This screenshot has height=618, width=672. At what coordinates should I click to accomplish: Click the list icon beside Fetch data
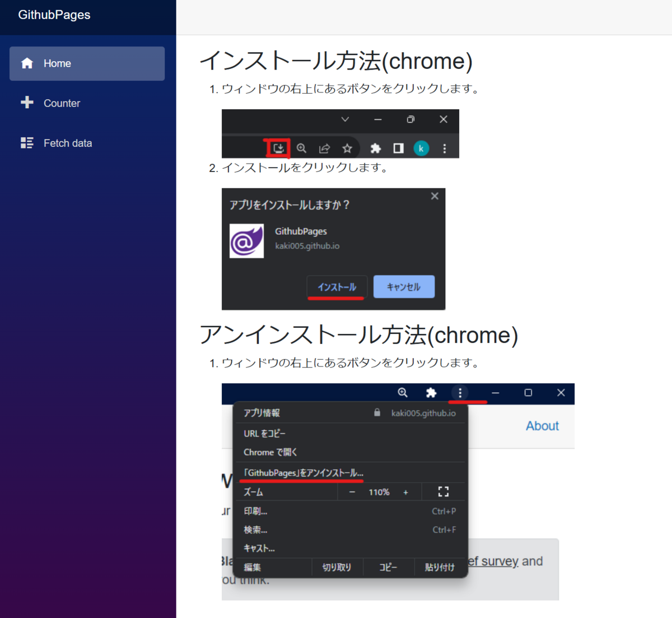(27, 143)
